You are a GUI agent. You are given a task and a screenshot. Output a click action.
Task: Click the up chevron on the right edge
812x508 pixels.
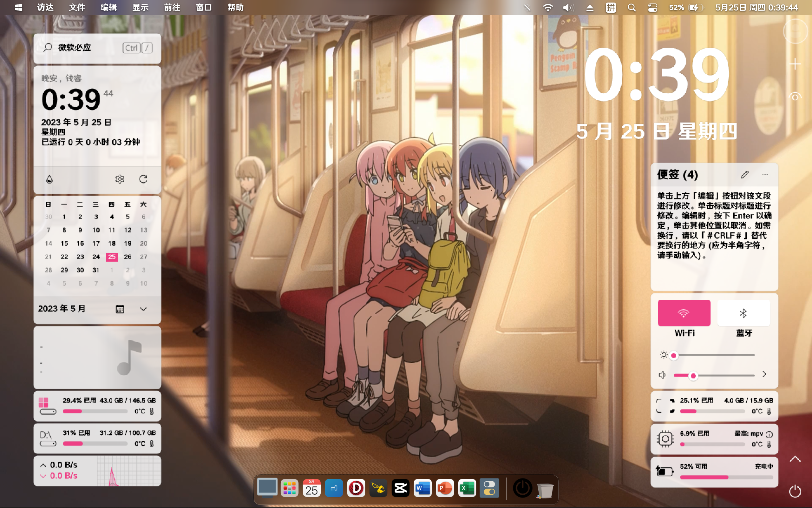(795, 459)
